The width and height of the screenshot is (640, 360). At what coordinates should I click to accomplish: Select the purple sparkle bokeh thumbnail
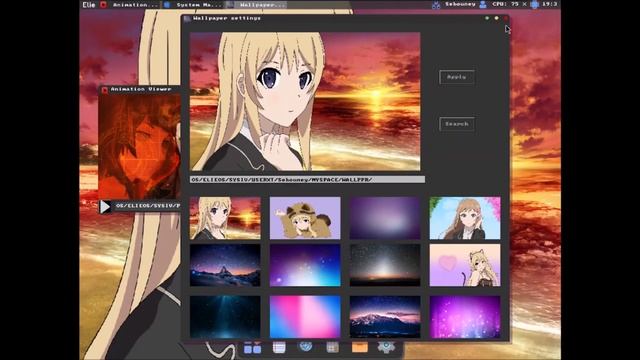click(465, 317)
